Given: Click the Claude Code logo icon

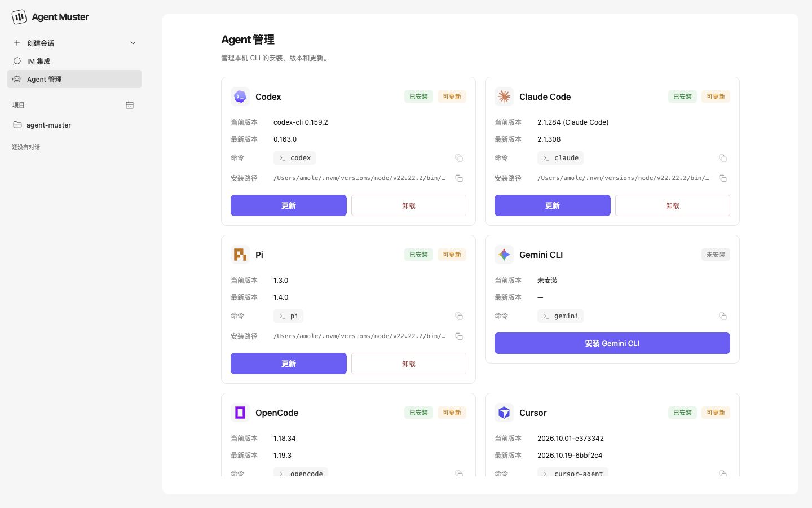Looking at the screenshot, I should coord(504,97).
